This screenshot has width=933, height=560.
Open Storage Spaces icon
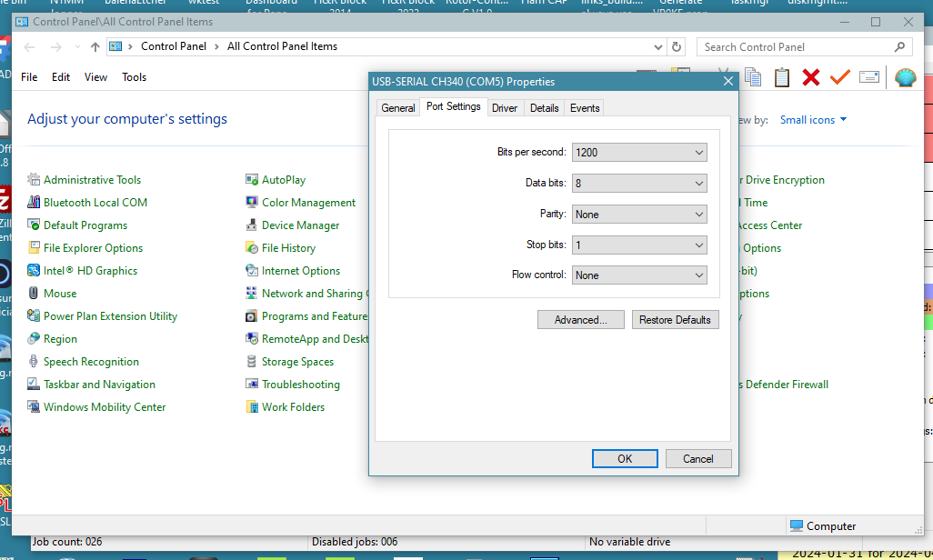point(252,361)
